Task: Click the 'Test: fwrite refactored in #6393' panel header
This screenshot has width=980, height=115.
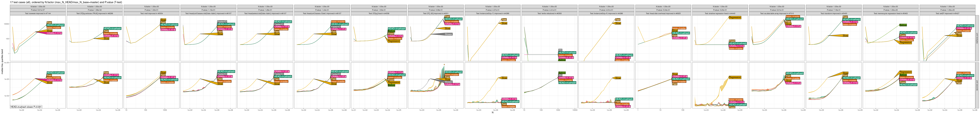Action: click(549, 13)
